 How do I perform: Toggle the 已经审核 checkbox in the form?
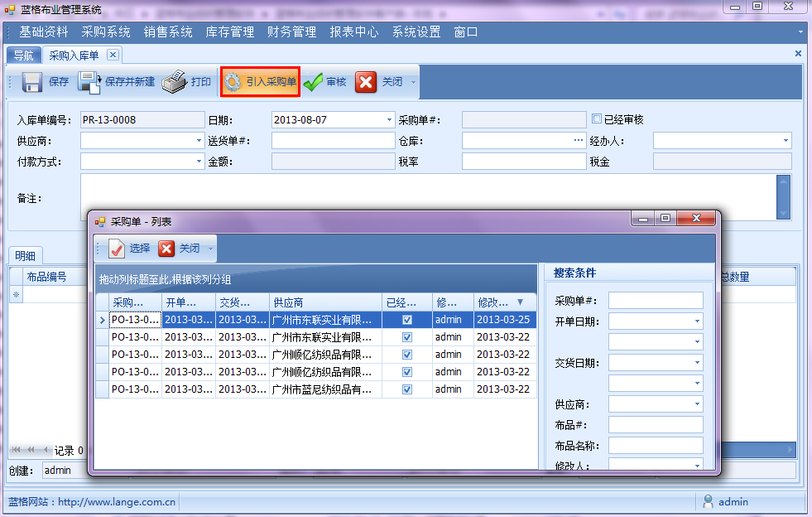point(597,119)
